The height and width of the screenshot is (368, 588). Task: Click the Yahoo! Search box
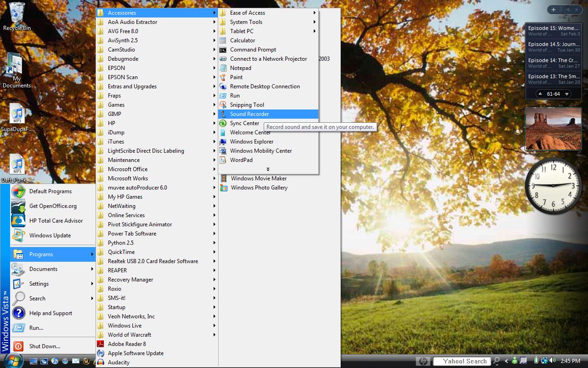tap(462, 361)
